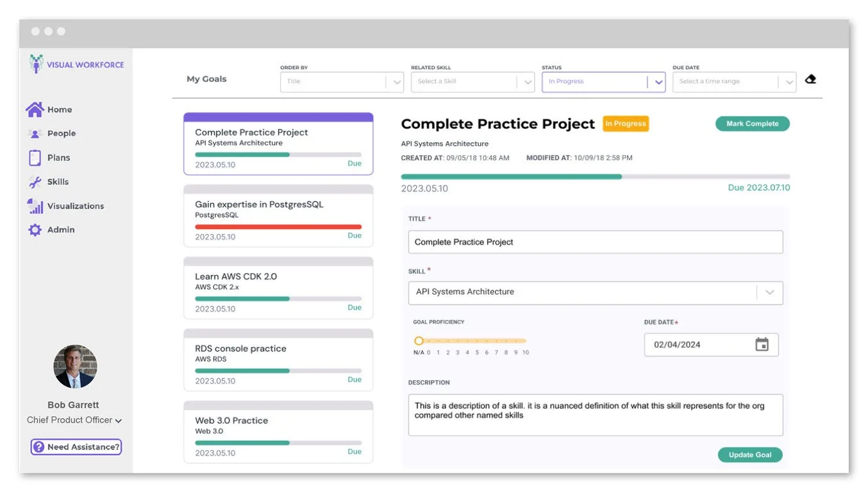Select the Gain expertise in PostgresSQL goal card
Viewport: 868px width, 493px height.
pos(278,216)
